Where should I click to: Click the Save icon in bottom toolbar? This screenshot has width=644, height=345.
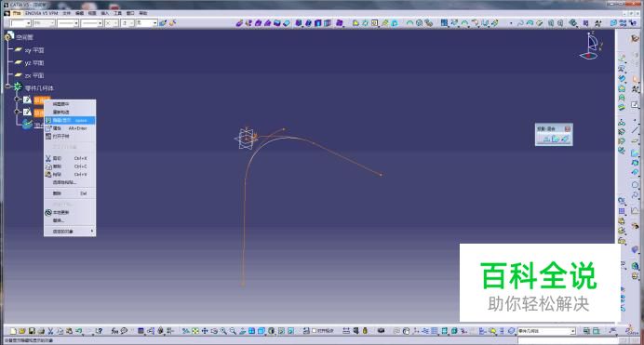[x=32, y=331]
